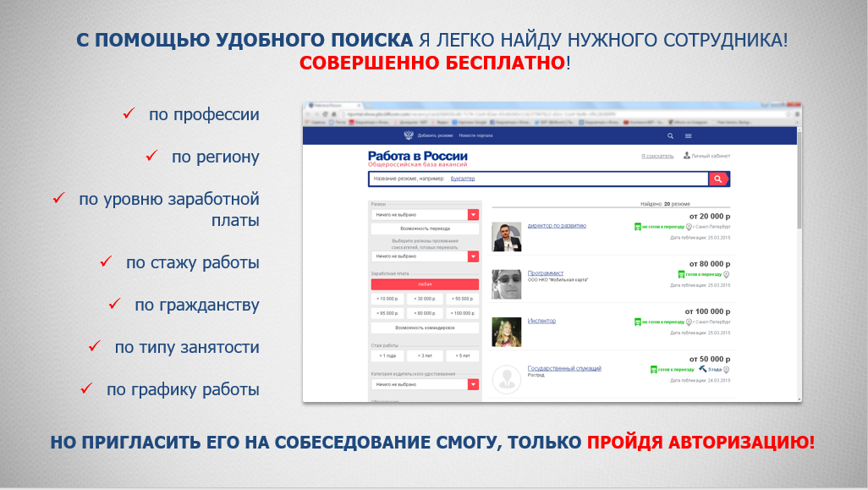The width and height of the screenshot is (868, 490).
Task: Open the placeholder avatar of Государственный служащий
Action: 507,380
